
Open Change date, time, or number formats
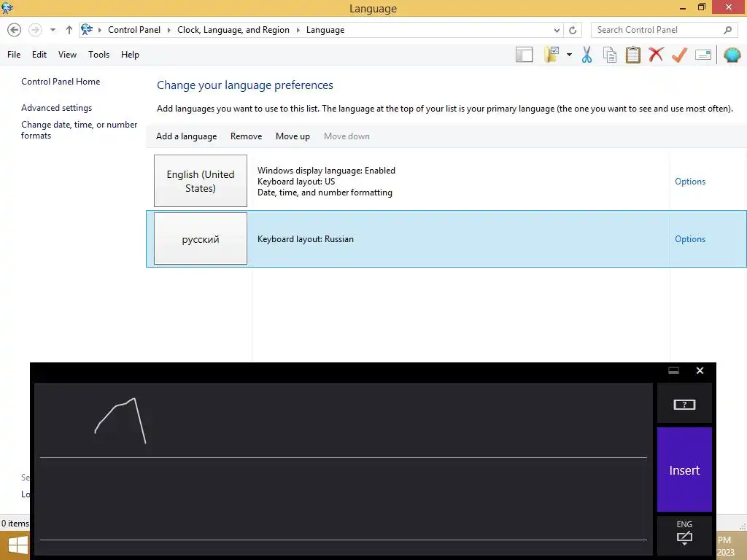point(79,130)
